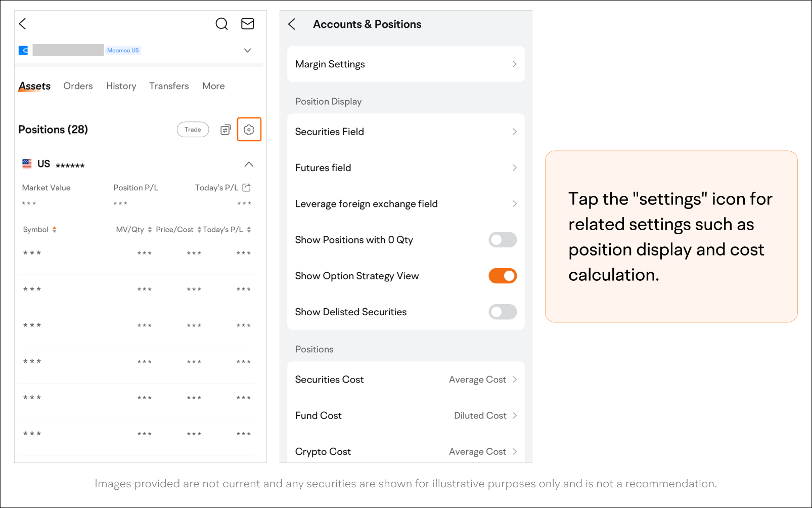The height and width of the screenshot is (508, 812).
Task: Open Margin Settings
Action: tap(406, 64)
